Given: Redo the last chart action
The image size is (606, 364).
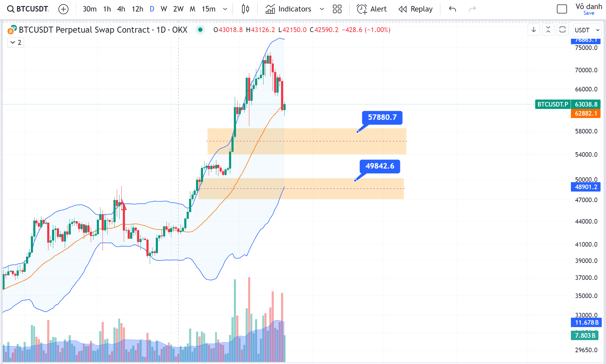Looking at the screenshot, I should 472,9.
